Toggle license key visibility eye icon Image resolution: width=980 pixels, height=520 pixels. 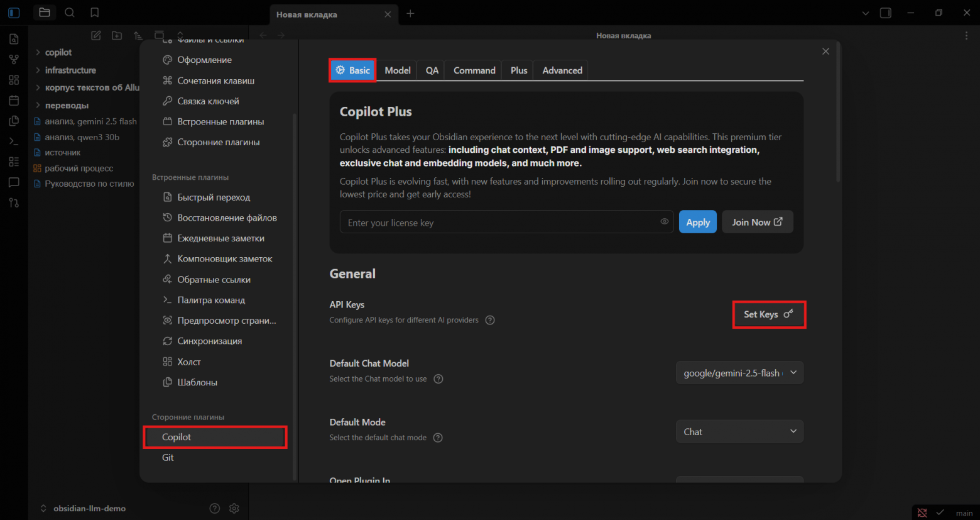pyautogui.click(x=664, y=222)
